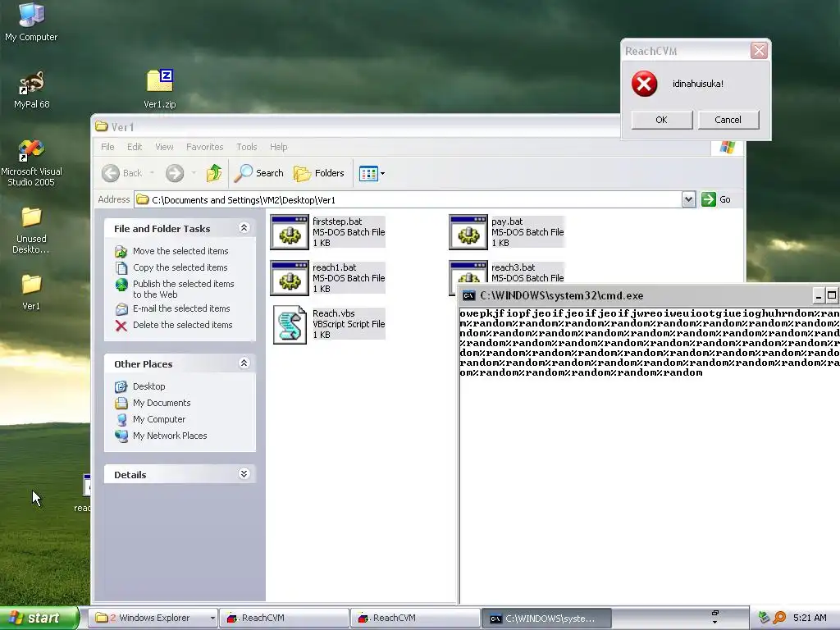Screen dimensions: 840x630
Task: Select firststep.bat file icon
Action: click(x=290, y=232)
